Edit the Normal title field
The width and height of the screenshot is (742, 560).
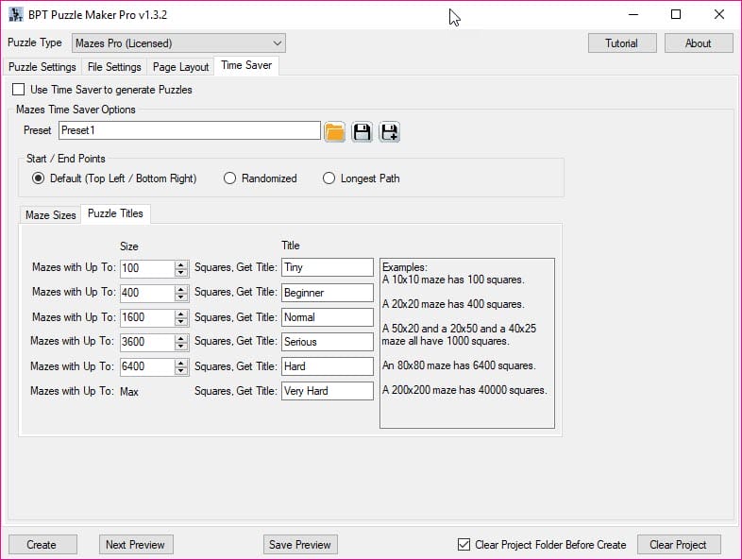click(x=327, y=317)
